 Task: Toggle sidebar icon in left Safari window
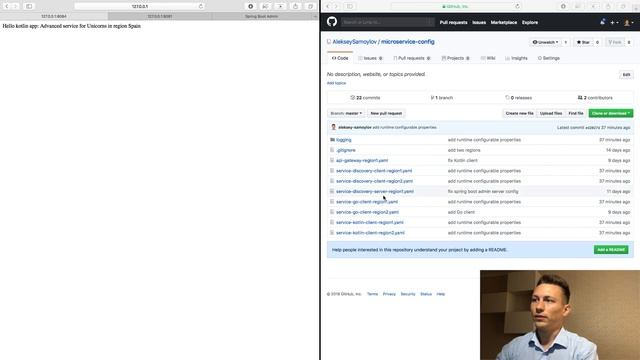[29, 6]
